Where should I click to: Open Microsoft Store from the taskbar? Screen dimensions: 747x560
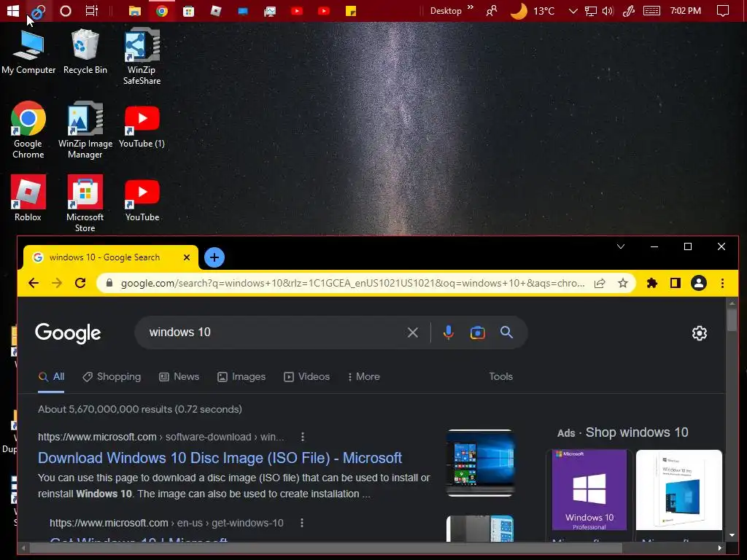189,10
